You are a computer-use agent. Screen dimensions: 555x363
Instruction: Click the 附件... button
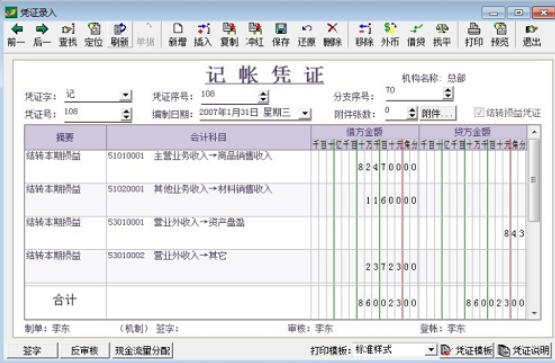pos(438,114)
